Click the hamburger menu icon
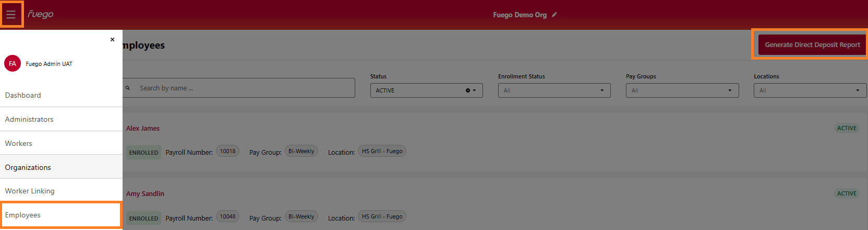Image resolution: width=868 pixels, height=230 pixels. 11,15
